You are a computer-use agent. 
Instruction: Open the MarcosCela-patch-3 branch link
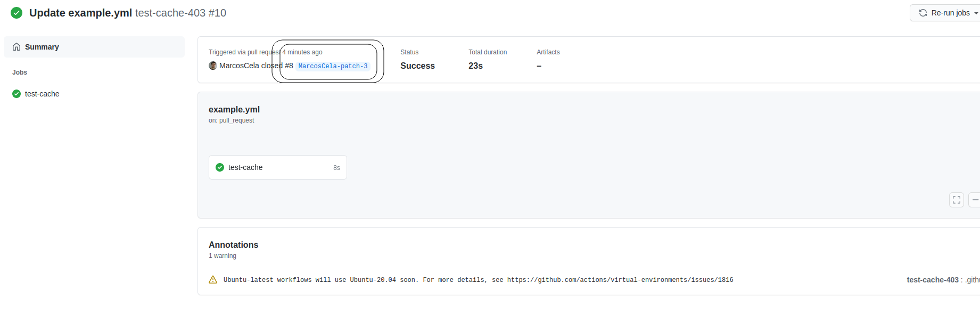333,66
